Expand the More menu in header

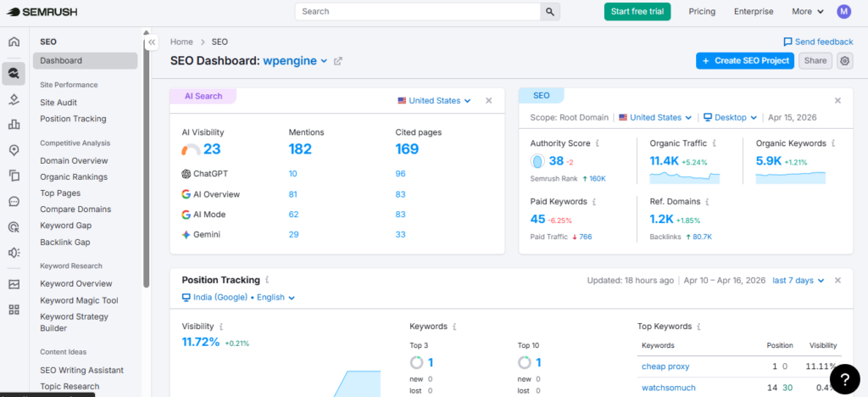click(x=808, y=12)
